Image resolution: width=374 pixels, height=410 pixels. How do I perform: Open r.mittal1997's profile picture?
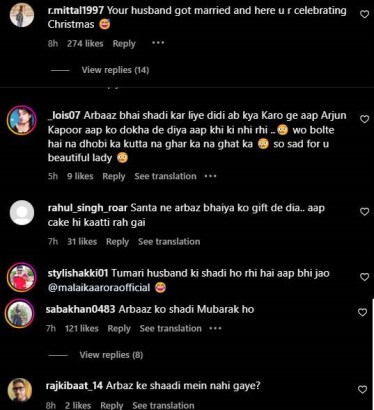(22, 15)
